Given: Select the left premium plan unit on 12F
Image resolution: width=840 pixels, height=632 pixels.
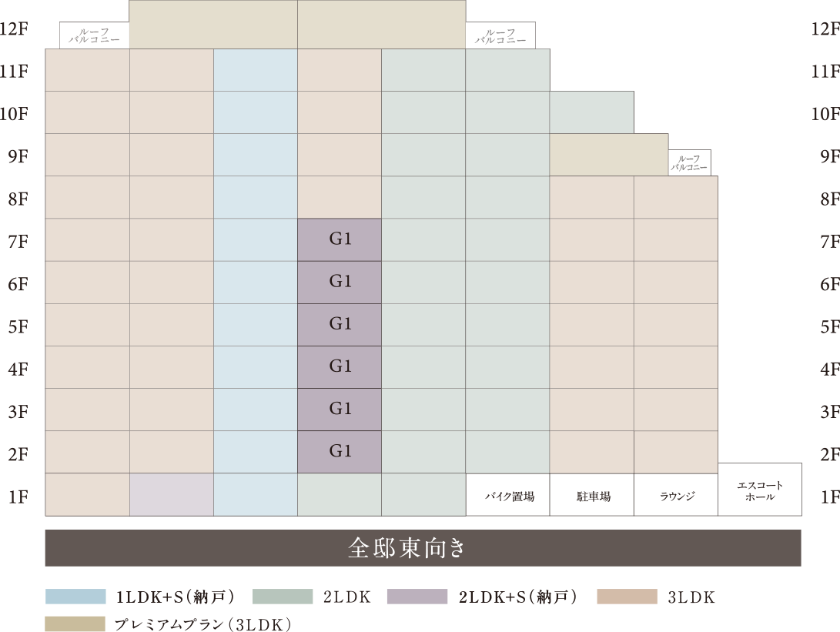Looking at the screenshot, I should tap(213, 25).
